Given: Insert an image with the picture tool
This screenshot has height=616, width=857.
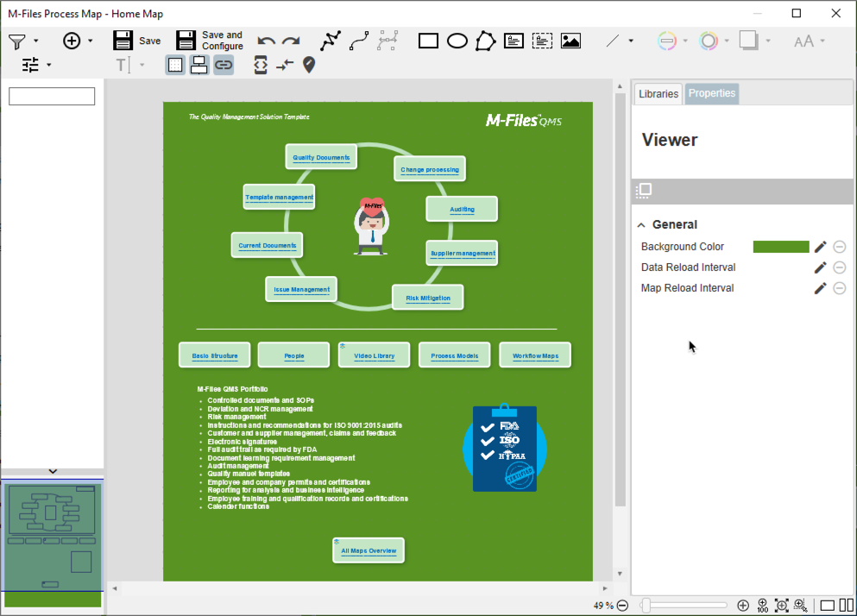Looking at the screenshot, I should click(x=570, y=41).
